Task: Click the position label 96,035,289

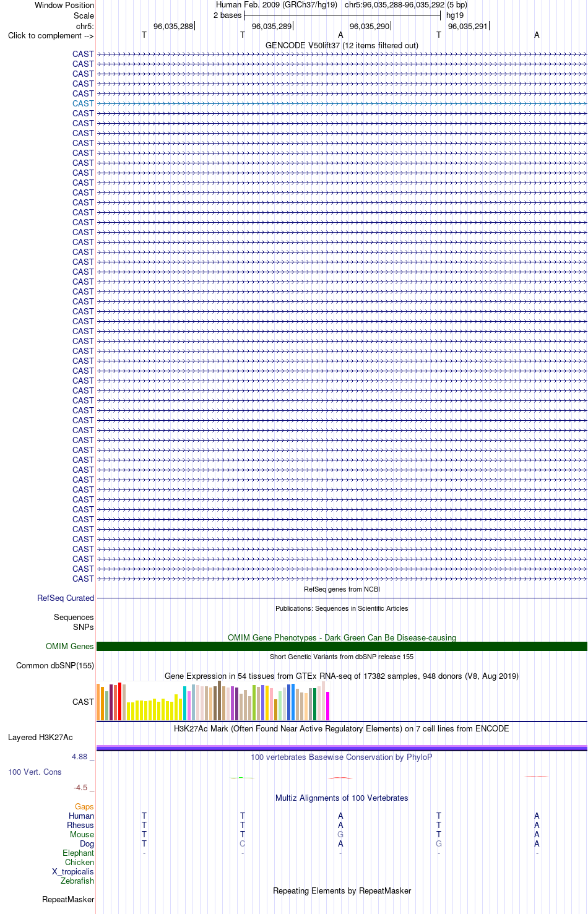Action: [x=272, y=27]
